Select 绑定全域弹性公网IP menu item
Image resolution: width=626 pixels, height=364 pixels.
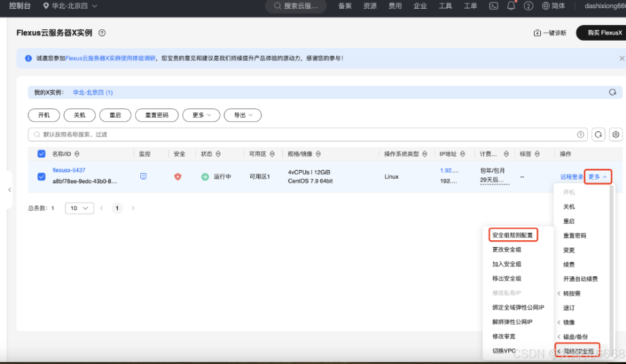(518, 308)
